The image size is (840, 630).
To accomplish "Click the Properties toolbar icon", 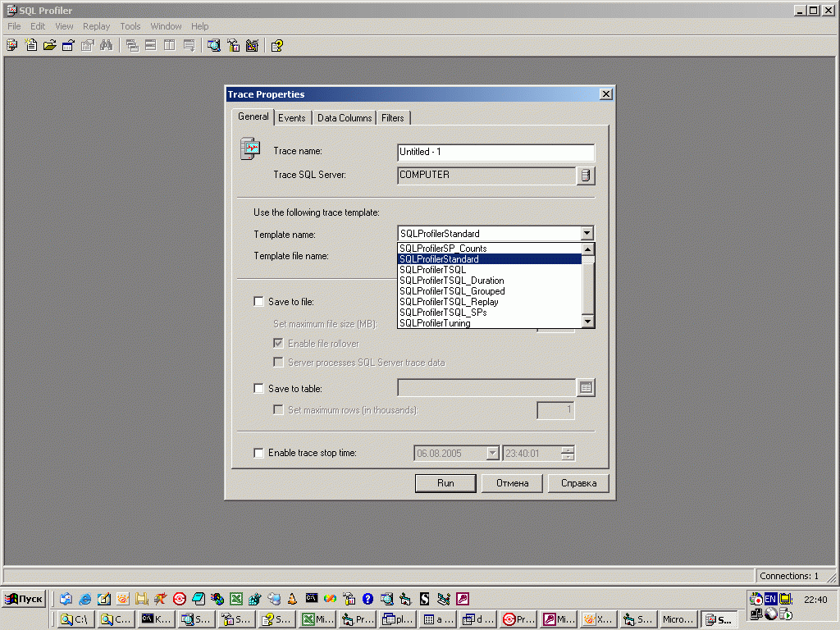I will 87,46.
